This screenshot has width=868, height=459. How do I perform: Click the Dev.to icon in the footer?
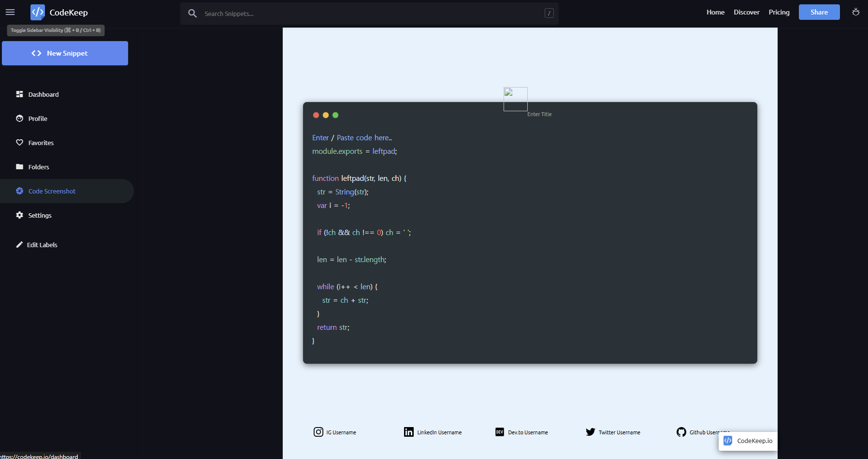point(500,432)
